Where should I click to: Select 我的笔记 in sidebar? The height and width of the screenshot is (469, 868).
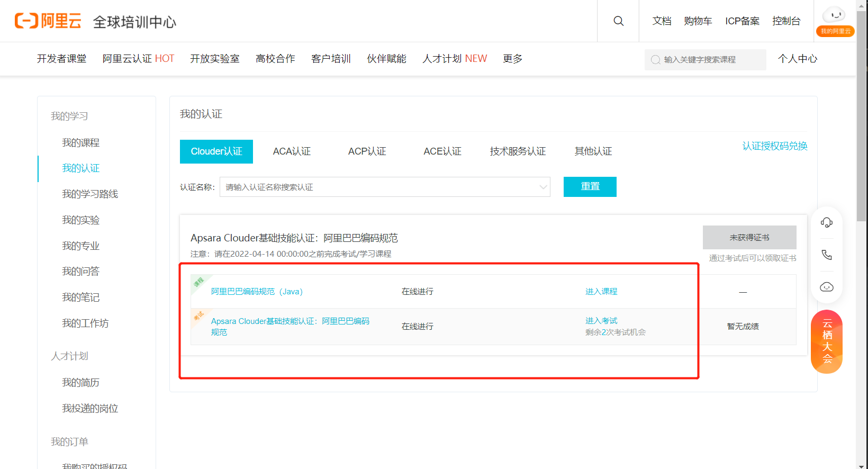80,297
